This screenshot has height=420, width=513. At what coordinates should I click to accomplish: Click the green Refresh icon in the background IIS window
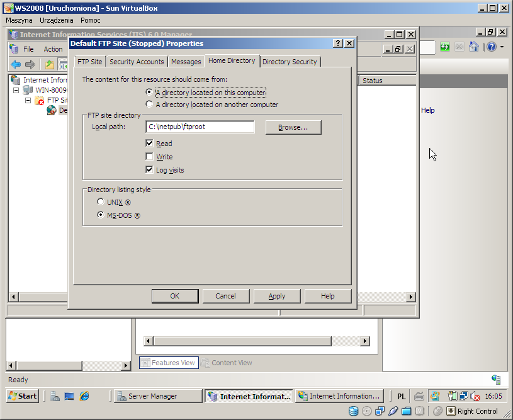point(444,47)
